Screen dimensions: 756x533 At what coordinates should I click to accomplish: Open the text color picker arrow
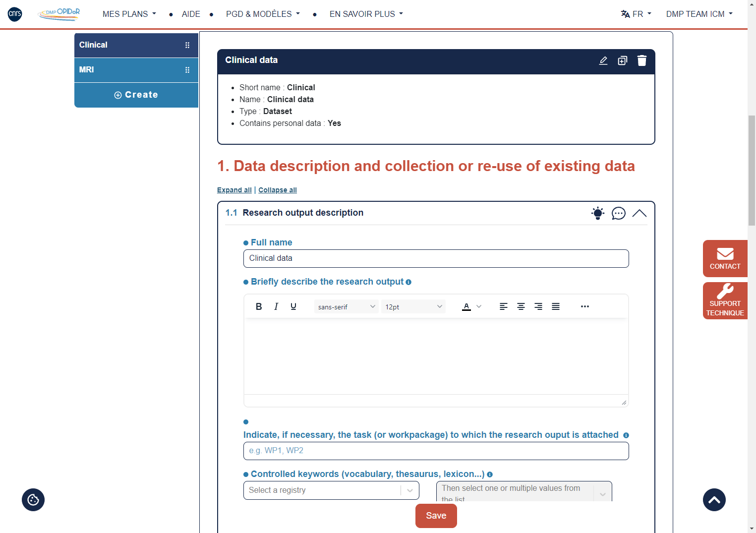point(479,306)
